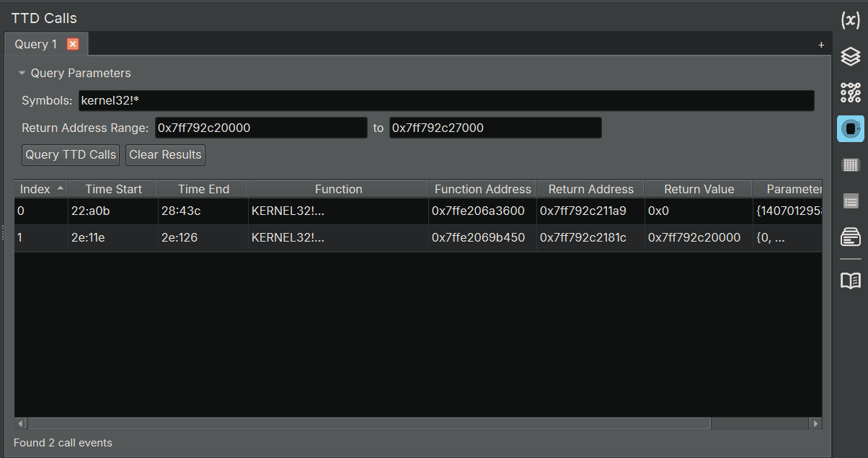Add a new query tab with plus
This screenshot has height=458, width=868.
(821, 45)
